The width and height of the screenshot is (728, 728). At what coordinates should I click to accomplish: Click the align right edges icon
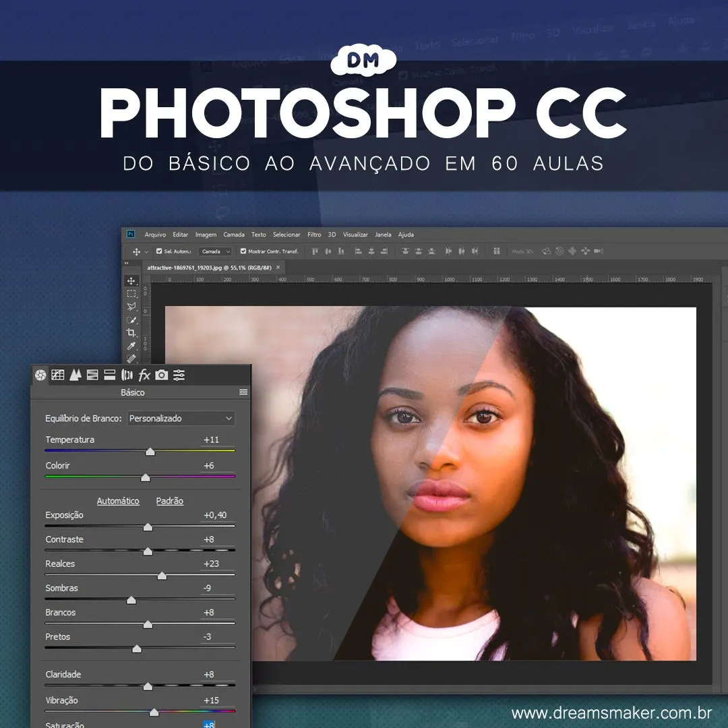coord(384,251)
